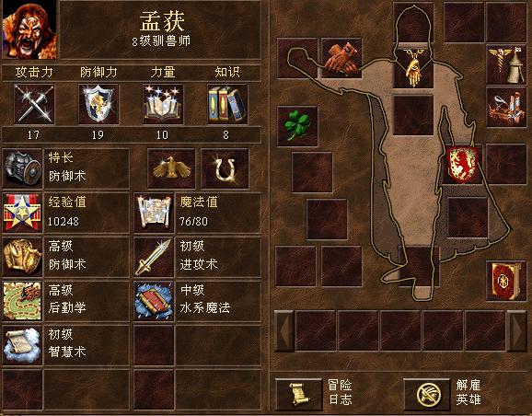Select the red lion shield artifact

(462, 164)
